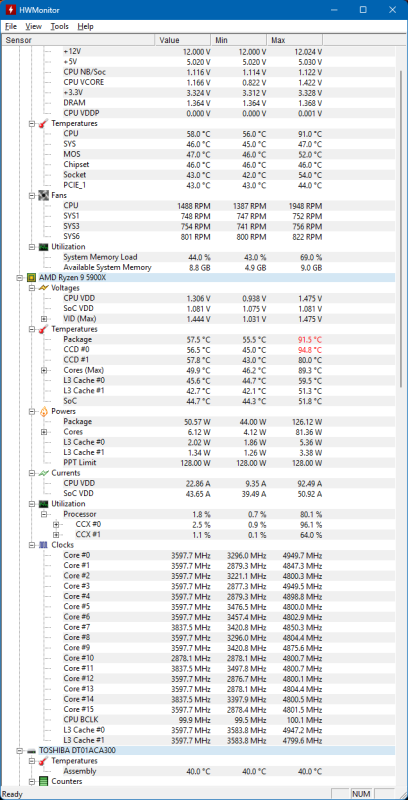Screen dimensions: 408x800
Task: Click the Voltages icon under AMD Ryzen
Action: pos(44,288)
